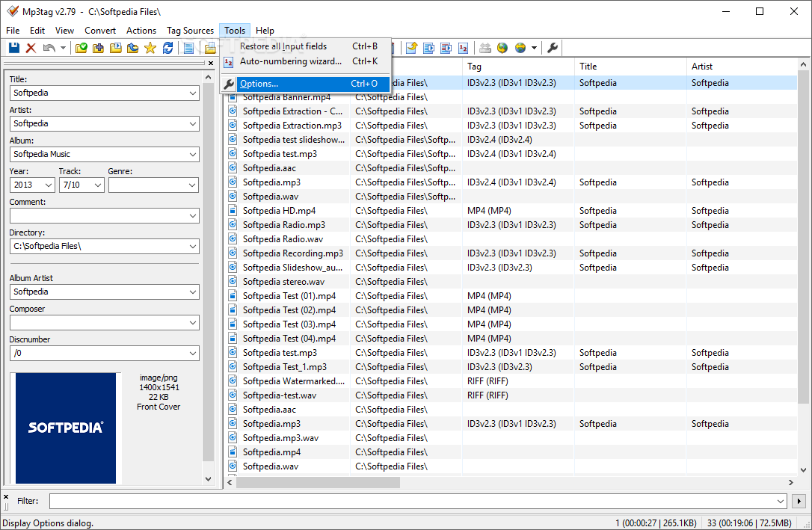
Task: Open the Help menu
Action: coord(265,31)
